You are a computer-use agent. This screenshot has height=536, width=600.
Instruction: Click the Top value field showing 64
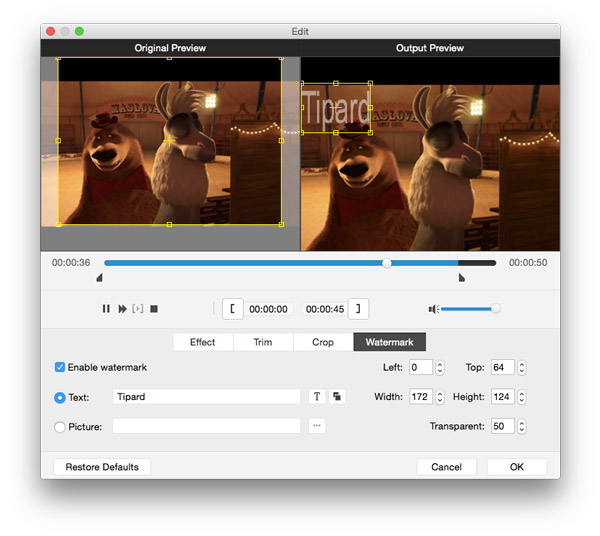tap(503, 367)
